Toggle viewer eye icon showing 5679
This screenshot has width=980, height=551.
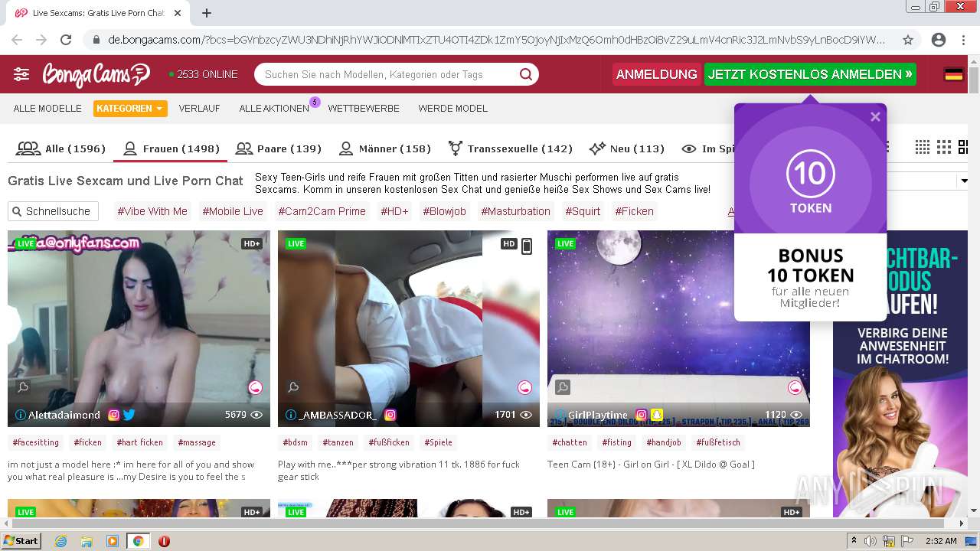[256, 415]
